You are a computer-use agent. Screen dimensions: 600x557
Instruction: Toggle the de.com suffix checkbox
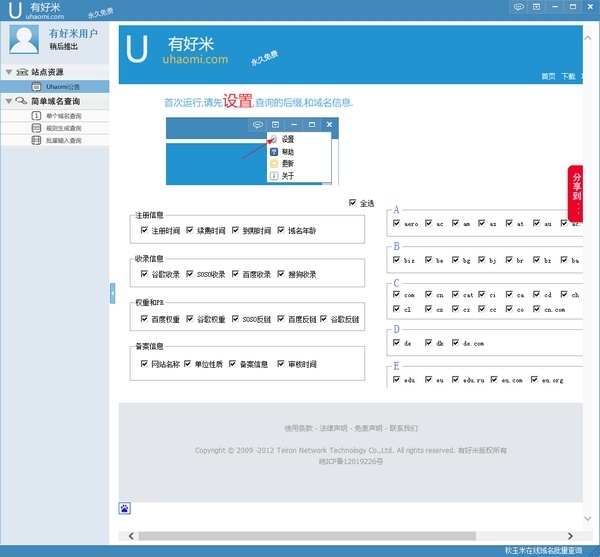click(455, 342)
